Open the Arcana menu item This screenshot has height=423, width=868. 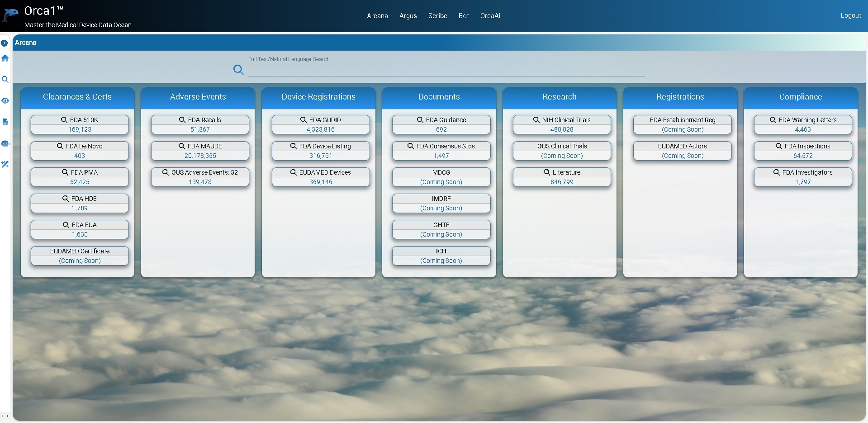click(377, 16)
